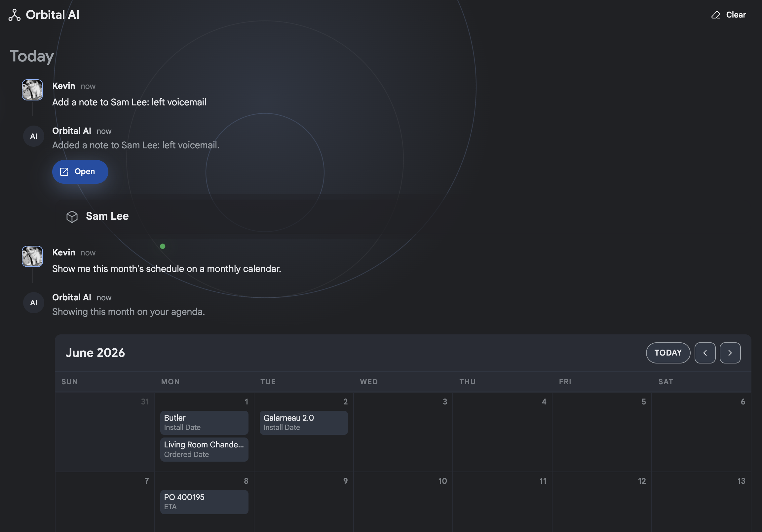Select June 5 calendar day
Image resolution: width=762 pixels, height=532 pixels.
[602, 432]
